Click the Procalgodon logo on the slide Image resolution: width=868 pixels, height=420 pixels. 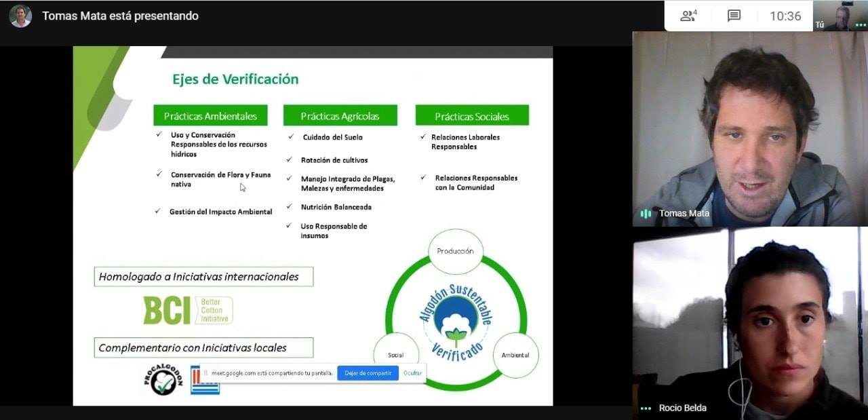[x=163, y=379]
